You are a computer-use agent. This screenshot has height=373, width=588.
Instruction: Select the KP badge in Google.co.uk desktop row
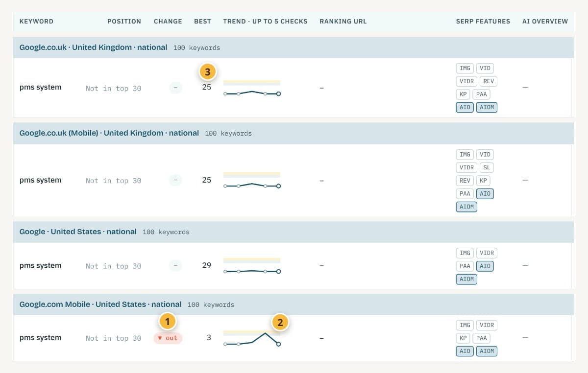tap(463, 94)
